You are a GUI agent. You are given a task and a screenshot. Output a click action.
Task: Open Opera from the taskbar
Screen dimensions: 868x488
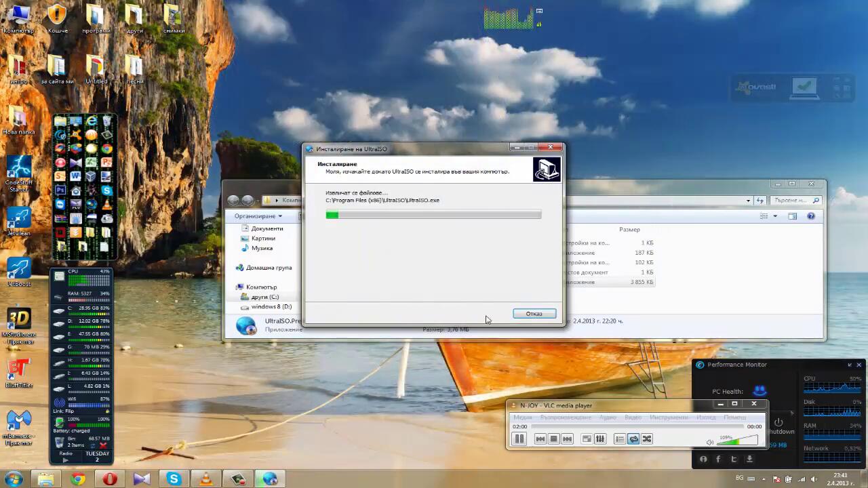point(110,479)
